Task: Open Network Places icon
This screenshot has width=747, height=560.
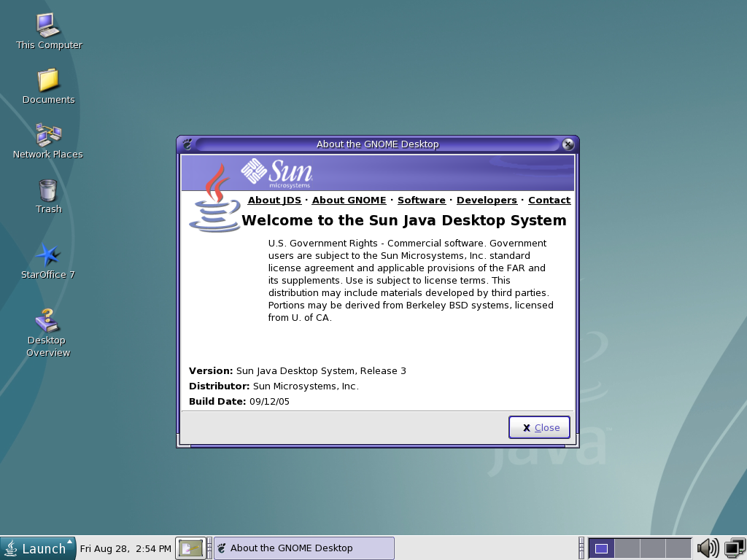Action: (x=48, y=136)
